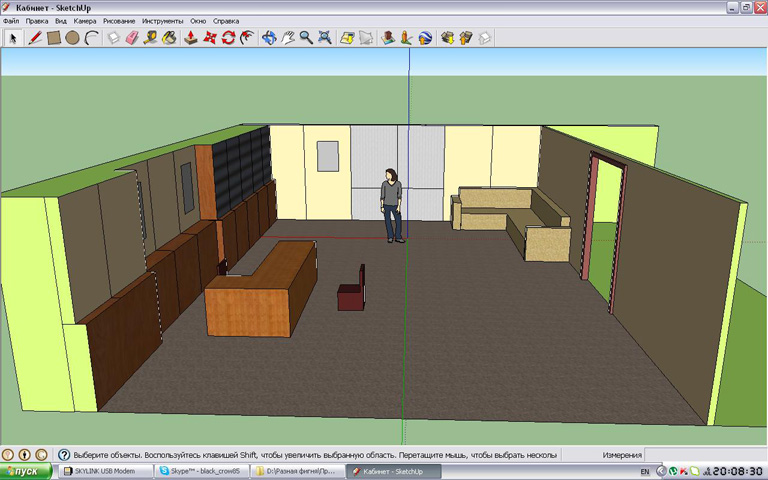Open the Камера menu
The height and width of the screenshot is (480, 768).
[85, 21]
